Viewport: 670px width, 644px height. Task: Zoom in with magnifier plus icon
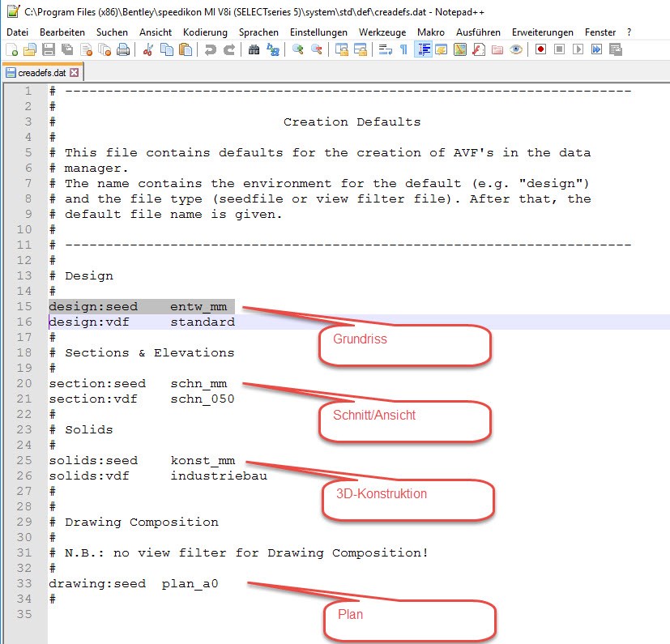(x=298, y=50)
